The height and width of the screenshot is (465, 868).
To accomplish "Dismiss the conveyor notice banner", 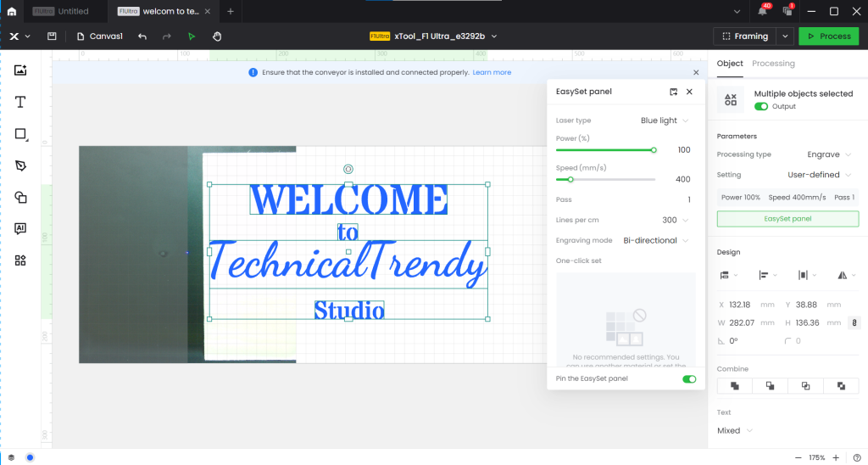I will (x=696, y=72).
